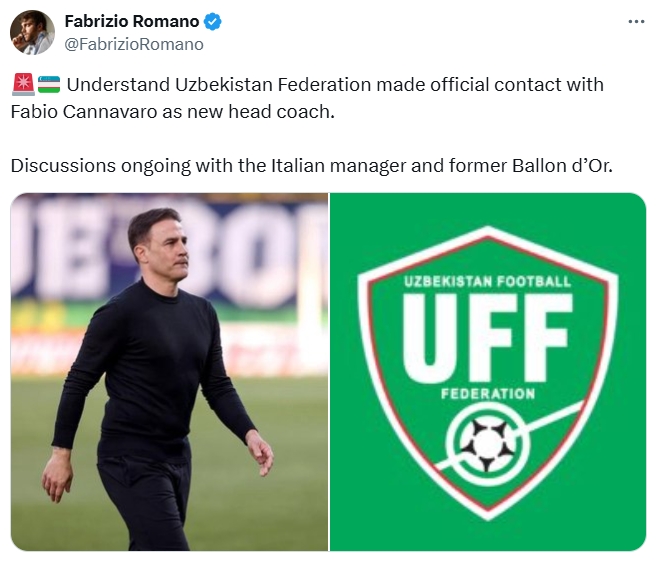The image size is (657, 563).
Task: Click the Uzbekistan flag emoji
Action: point(49,85)
